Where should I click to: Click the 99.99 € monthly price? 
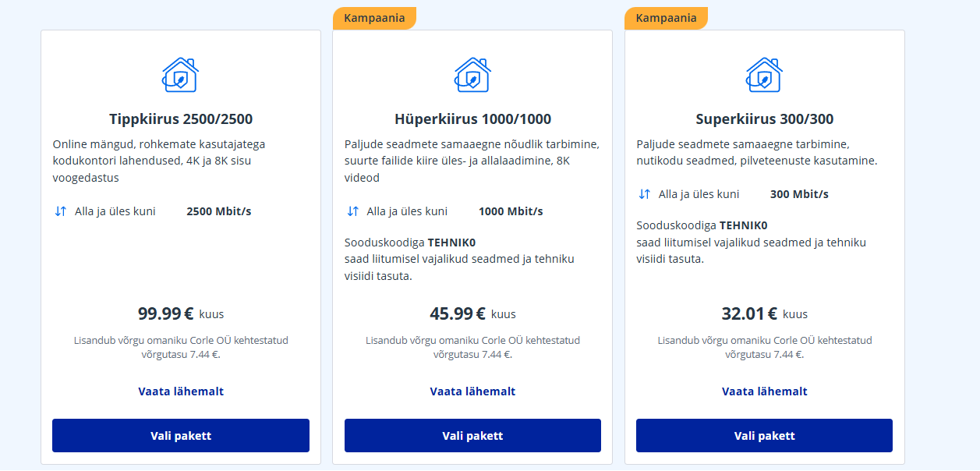click(166, 314)
